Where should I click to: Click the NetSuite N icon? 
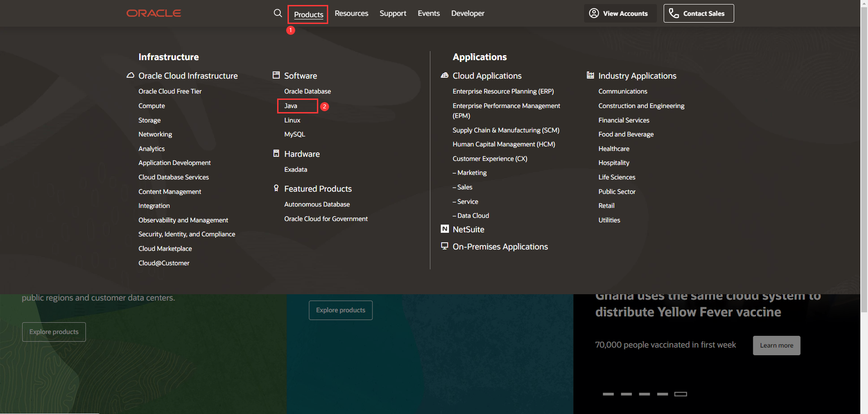[x=445, y=229]
